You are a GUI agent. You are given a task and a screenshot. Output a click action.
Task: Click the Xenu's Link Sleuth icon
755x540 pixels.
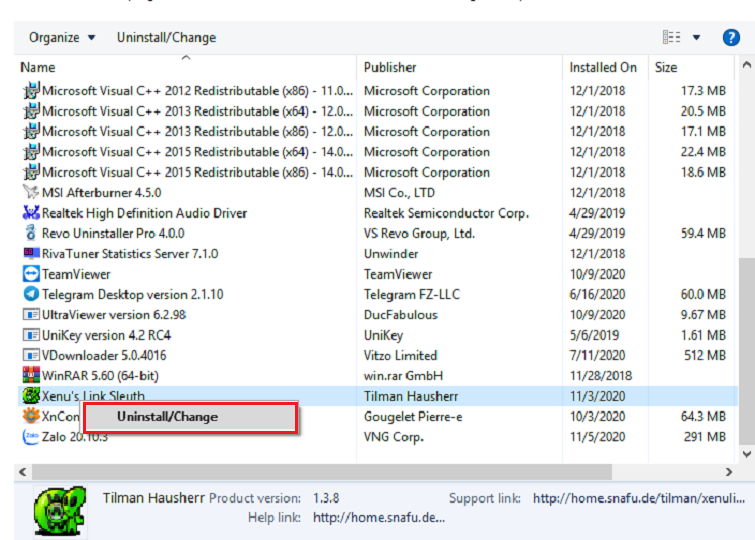pos(30,396)
